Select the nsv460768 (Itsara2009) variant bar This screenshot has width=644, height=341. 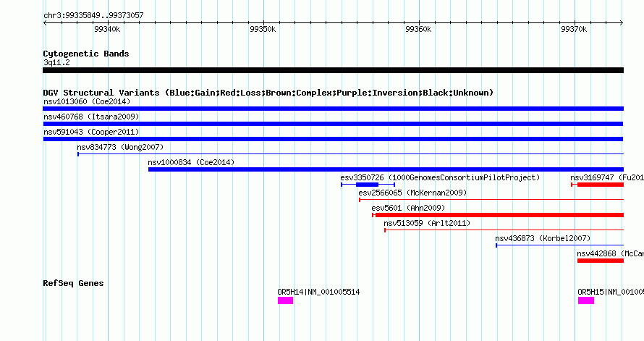pyautogui.click(x=333, y=124)
